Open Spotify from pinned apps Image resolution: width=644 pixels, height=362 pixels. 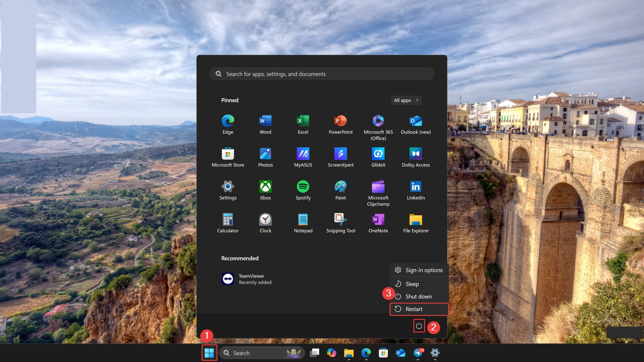pyautogui.click(x=303, y=191)
